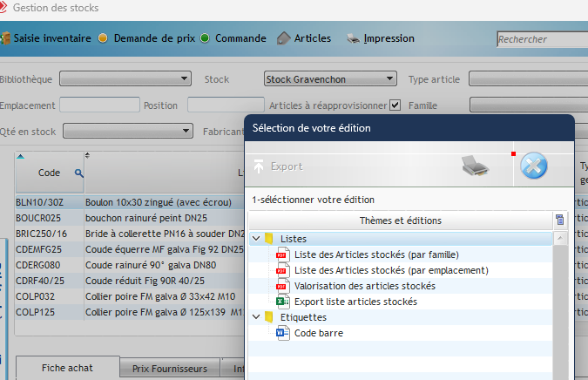Click the Rechercher search field
Image resolution: width=588 pixels, height=380 pixels.
tap(542, 39)
